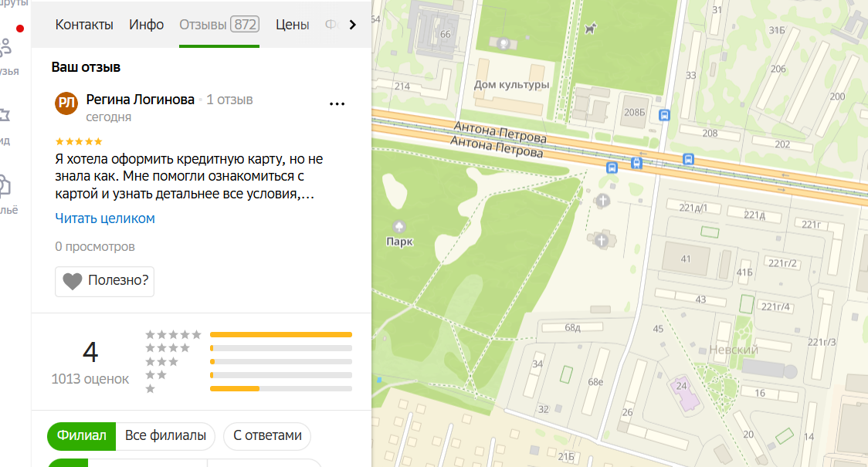Click the Парк tree marker icon
The image size is (868, 467).
398,225
